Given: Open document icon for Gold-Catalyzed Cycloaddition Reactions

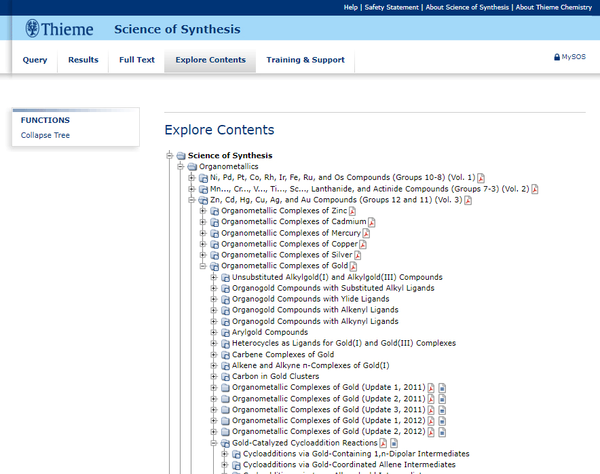Looking at the screenshot, I should (394, 443).
